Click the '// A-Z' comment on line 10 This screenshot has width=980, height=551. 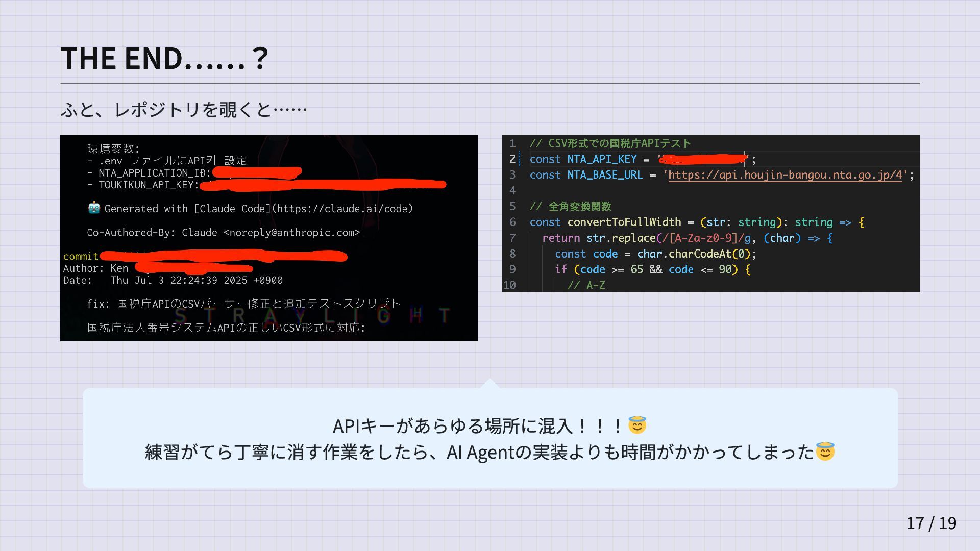coord(586,285)
